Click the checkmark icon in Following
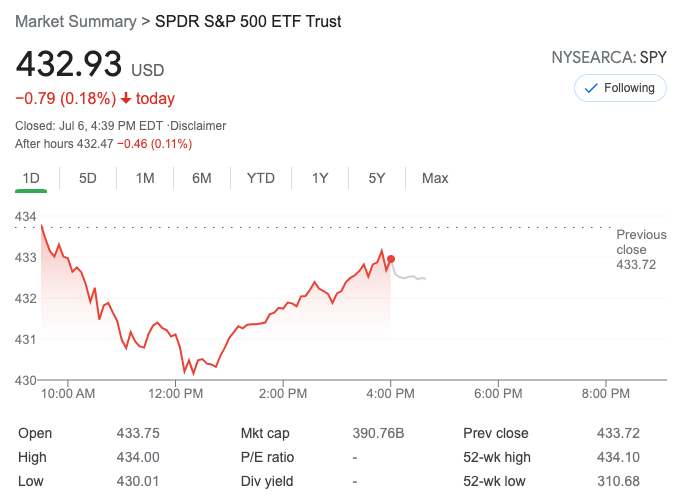683x504 pixels. (591, 88)
